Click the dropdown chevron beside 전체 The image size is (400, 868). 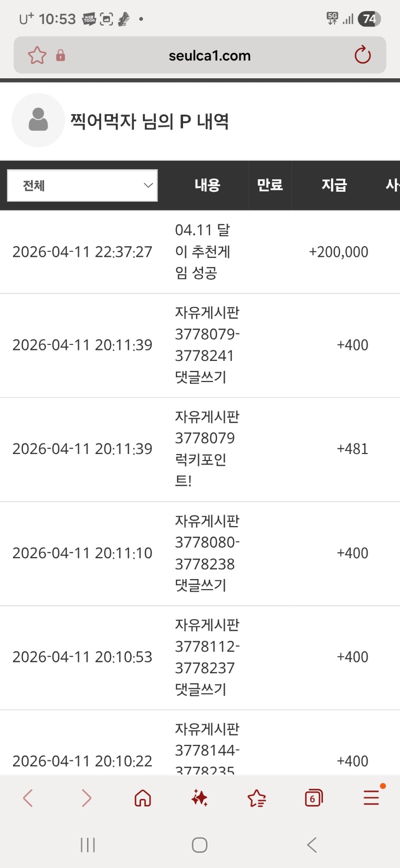click(x=148, y=186)
